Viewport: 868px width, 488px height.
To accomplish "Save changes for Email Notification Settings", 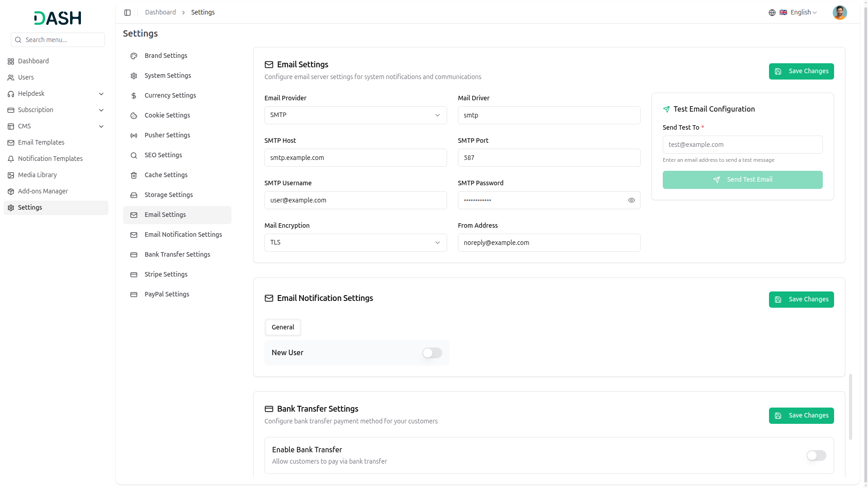I will point(802,300).
